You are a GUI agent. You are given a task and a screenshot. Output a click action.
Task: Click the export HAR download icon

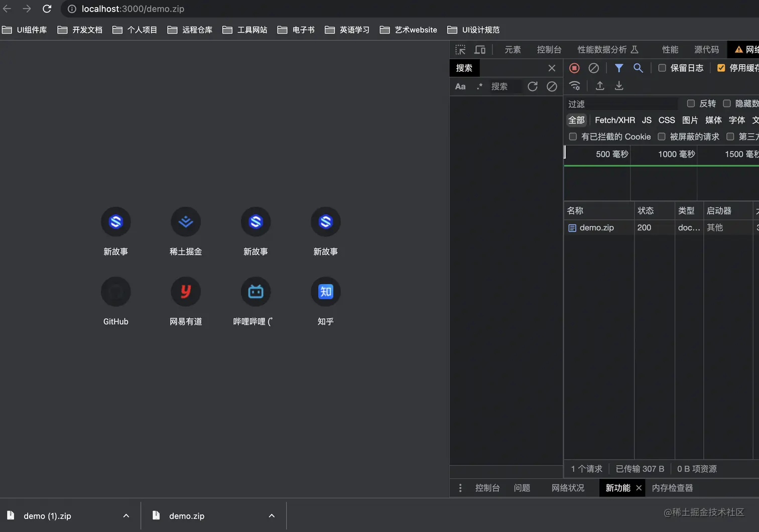(619, 86)
